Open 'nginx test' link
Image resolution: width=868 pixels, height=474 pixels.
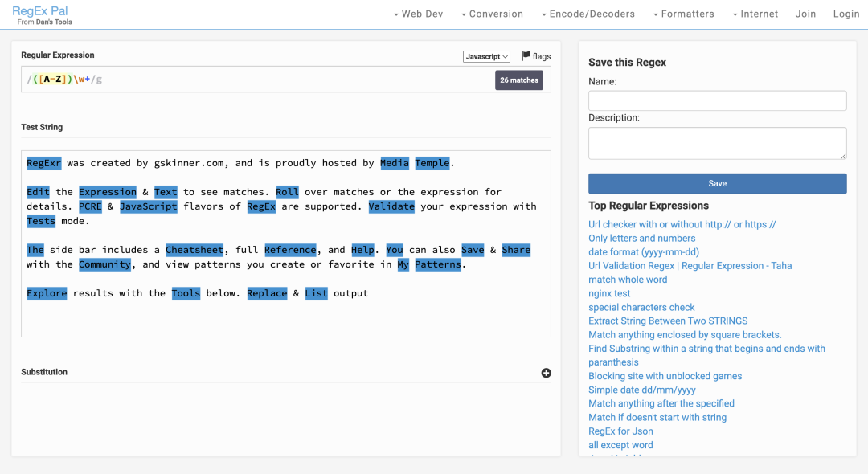pyautogui.click(x=609, y=294)
